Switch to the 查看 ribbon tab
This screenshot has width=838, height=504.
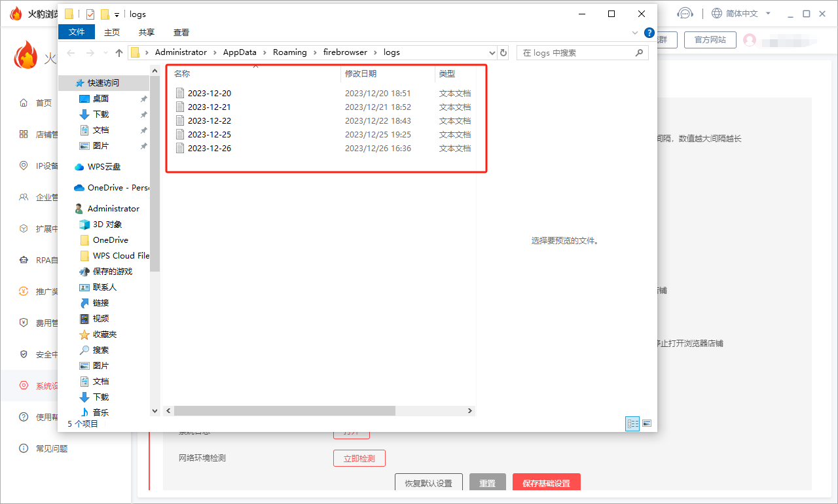pyautogui.click(x=181, y=31)
